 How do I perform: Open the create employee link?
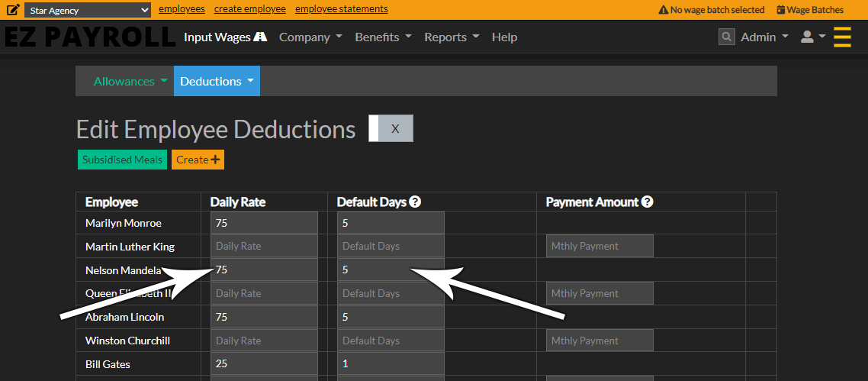coord(250,9)
